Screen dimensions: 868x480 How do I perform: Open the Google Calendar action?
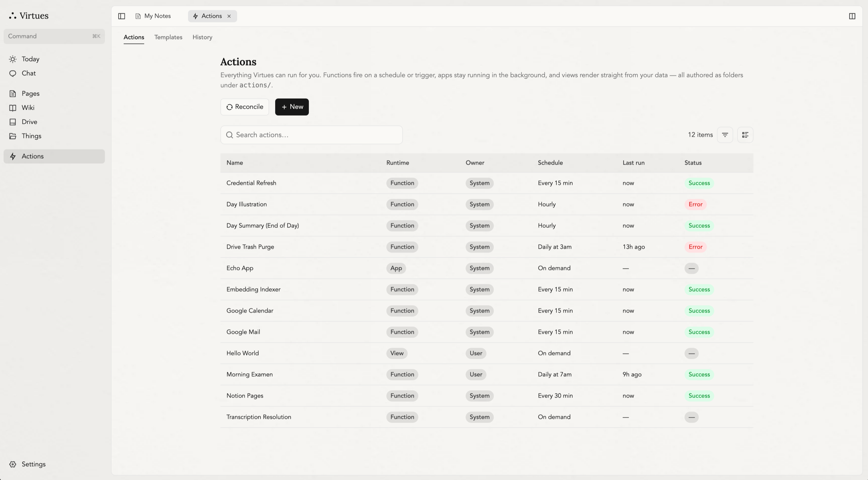pyautogui.click(x=487, y=311)
